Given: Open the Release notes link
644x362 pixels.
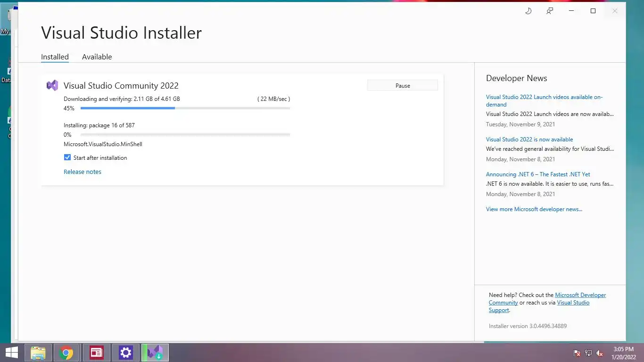Looking at the screenshot, I should 83,172.
